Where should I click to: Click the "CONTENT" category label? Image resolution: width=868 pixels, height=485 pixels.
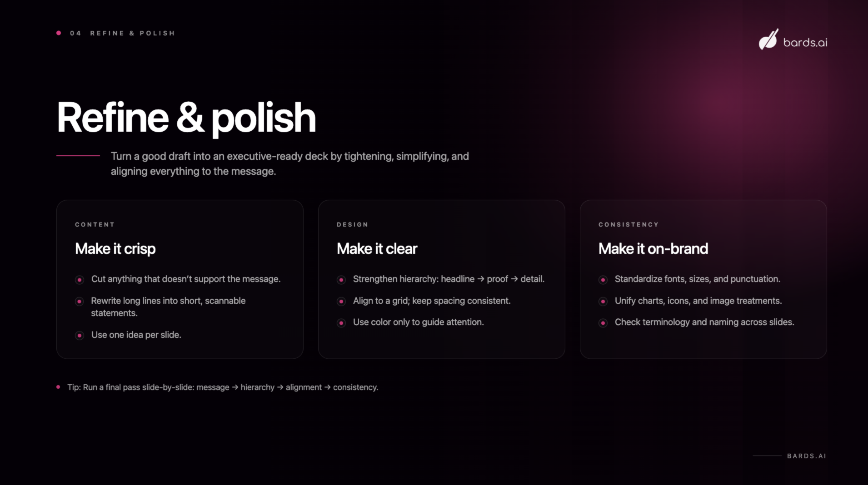95,225
